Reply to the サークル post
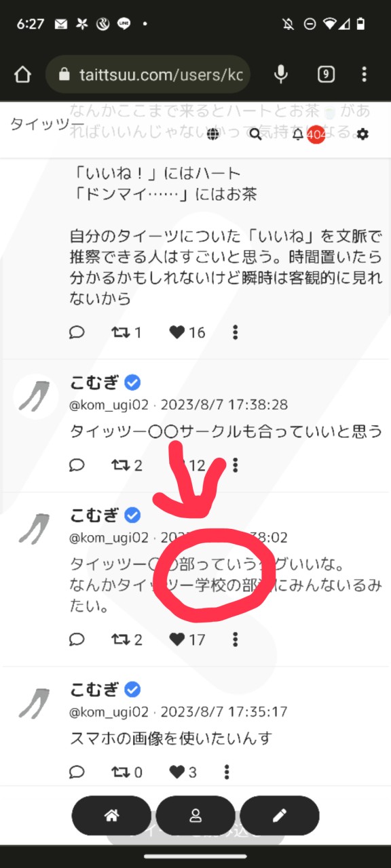391x868 pixels. coord(77,465)
